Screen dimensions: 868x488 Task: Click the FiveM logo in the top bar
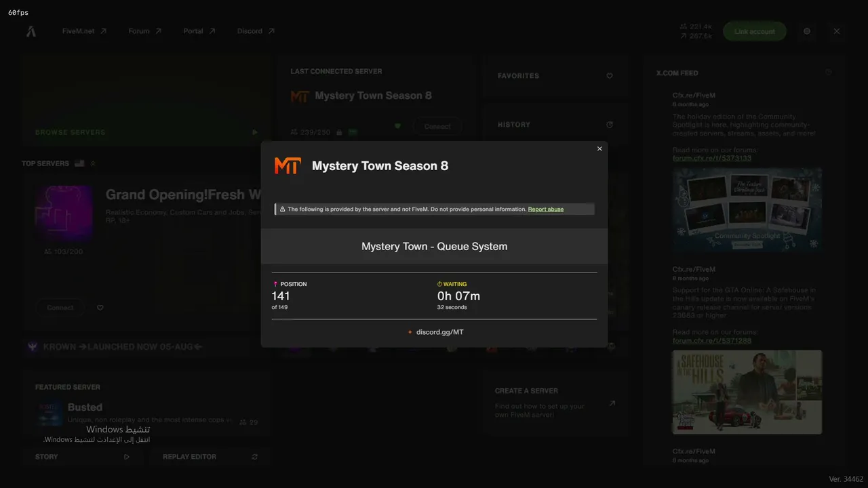coord(31,31)
